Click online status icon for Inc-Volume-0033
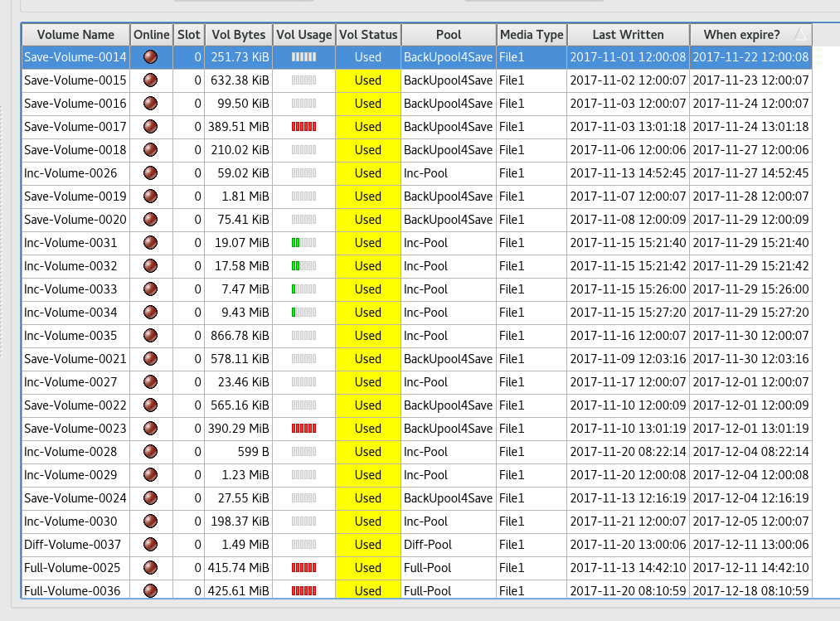The image size is (840, 621). [x=151, y=289]
